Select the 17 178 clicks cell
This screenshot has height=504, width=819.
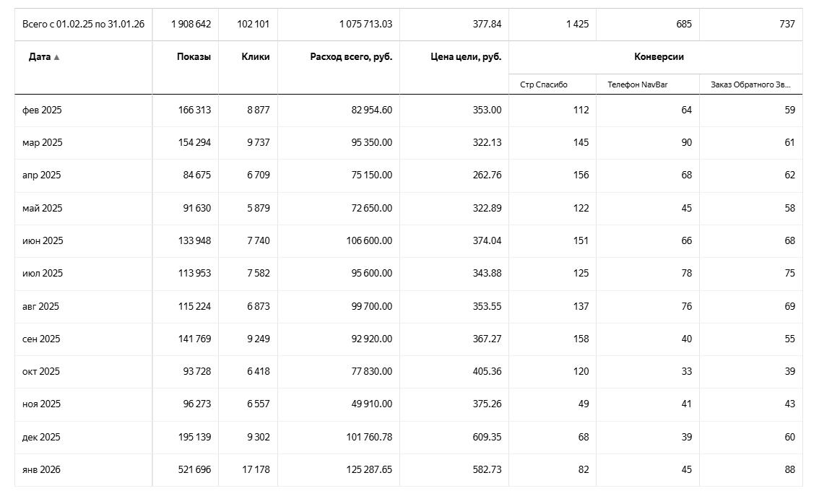pos(256,470)
